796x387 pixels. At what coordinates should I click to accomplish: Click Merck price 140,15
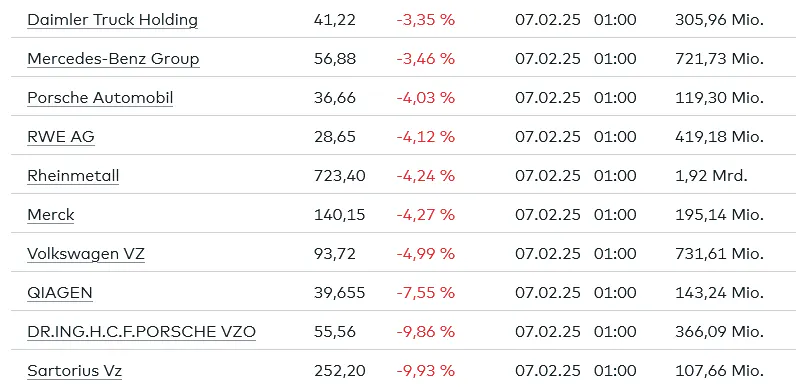click(340, 215)
